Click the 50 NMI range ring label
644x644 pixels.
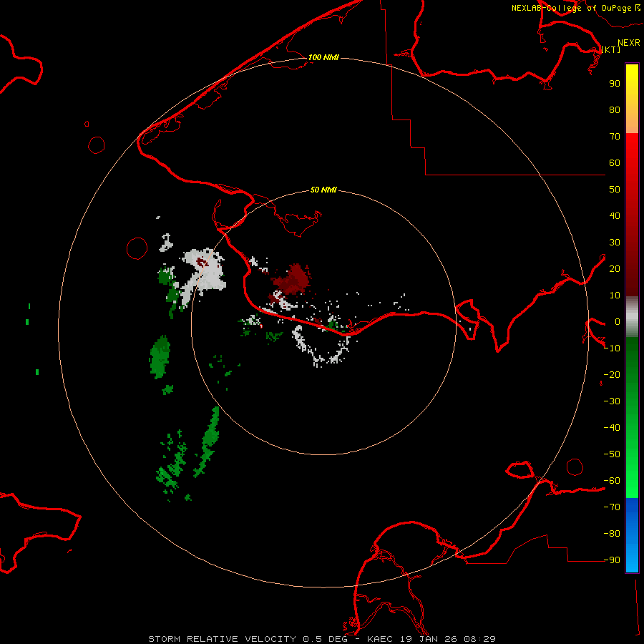(323, 190)
